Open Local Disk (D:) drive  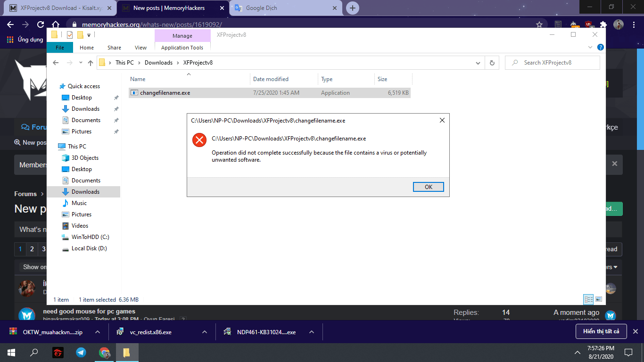89,248
